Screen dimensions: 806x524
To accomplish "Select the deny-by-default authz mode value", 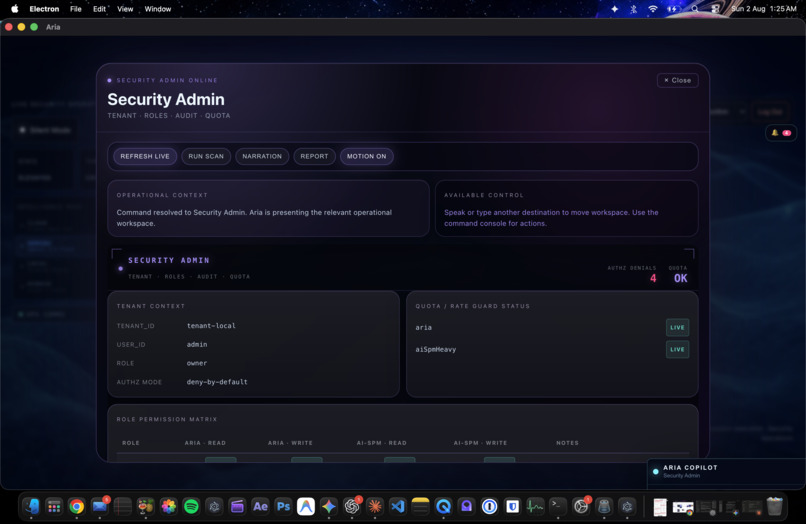I will tap(217, 382).
